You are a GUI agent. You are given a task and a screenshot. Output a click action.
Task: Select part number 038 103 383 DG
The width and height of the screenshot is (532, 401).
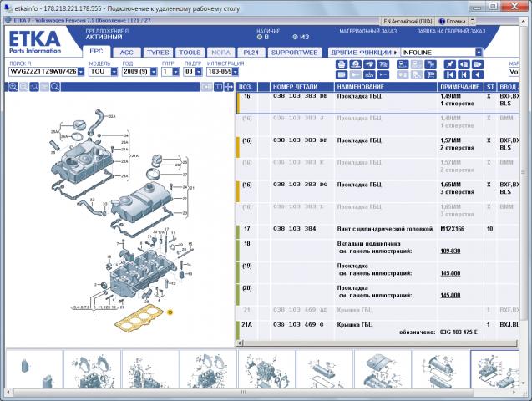(300, 185)
